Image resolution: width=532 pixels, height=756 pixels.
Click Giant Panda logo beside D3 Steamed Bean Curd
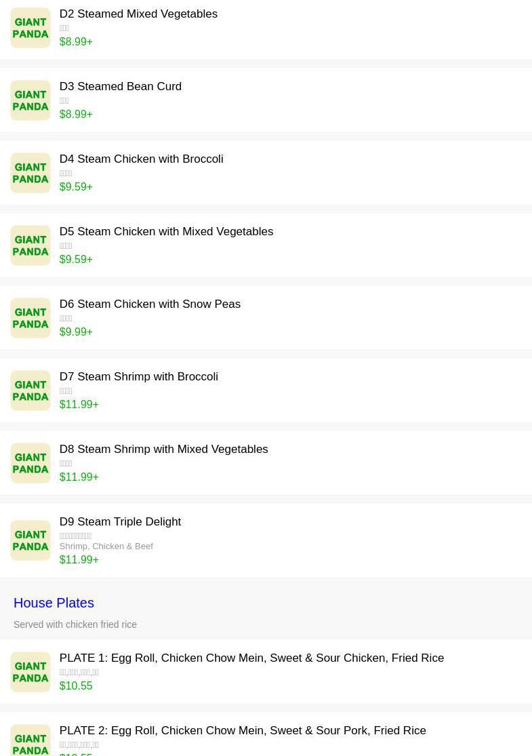pos(30,100)
